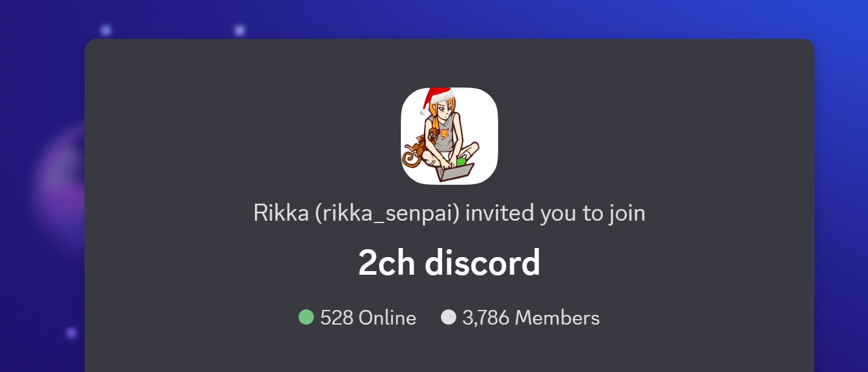Viewport: 868px width, 372px height.
Task: Select the 2ch discord server title
Action: click(449, 263)
